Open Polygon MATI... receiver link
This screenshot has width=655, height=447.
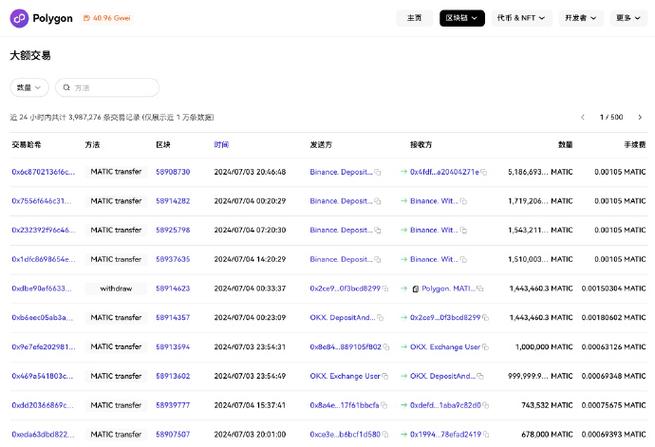tap(448, 289)
